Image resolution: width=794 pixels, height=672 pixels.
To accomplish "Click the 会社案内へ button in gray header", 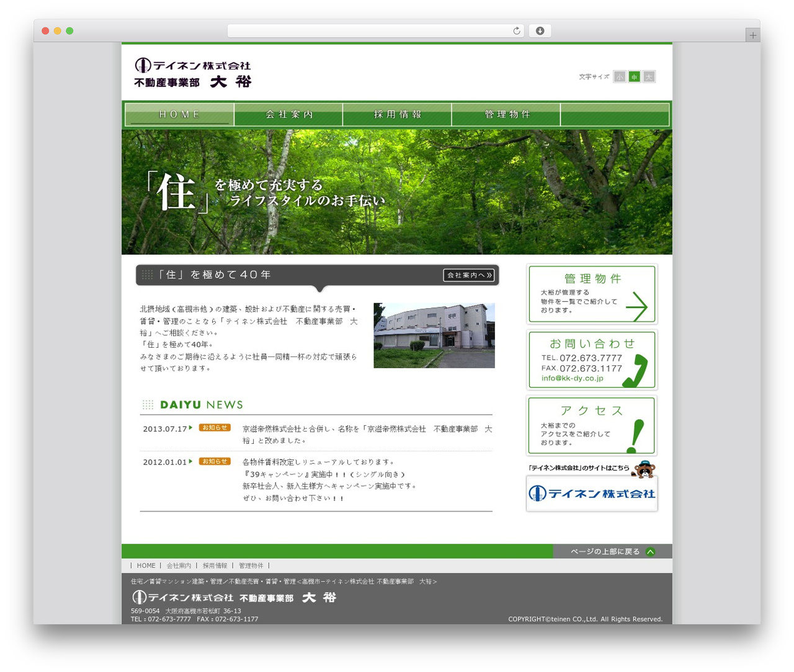I will (x=469, y=275).
